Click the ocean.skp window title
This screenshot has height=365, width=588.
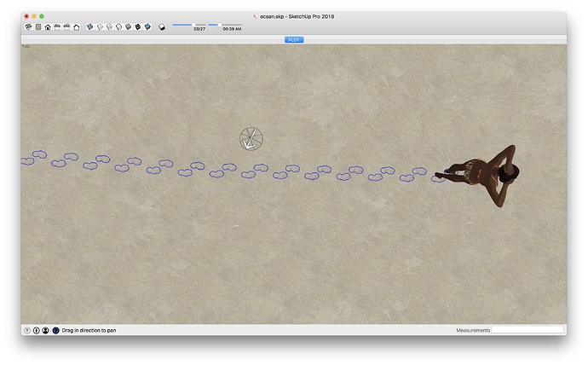(x=297, y=16)
